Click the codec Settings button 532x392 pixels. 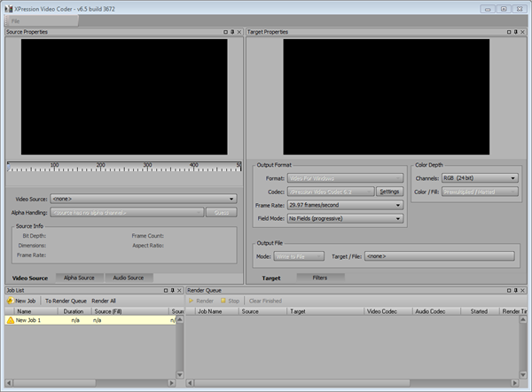pyautogui.click(x=389, y=192)
